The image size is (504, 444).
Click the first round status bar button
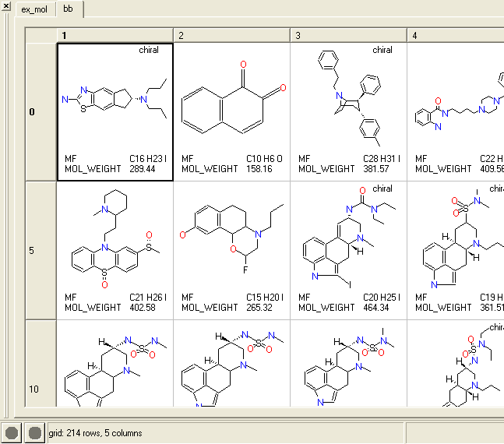click(x=12, y=432)
